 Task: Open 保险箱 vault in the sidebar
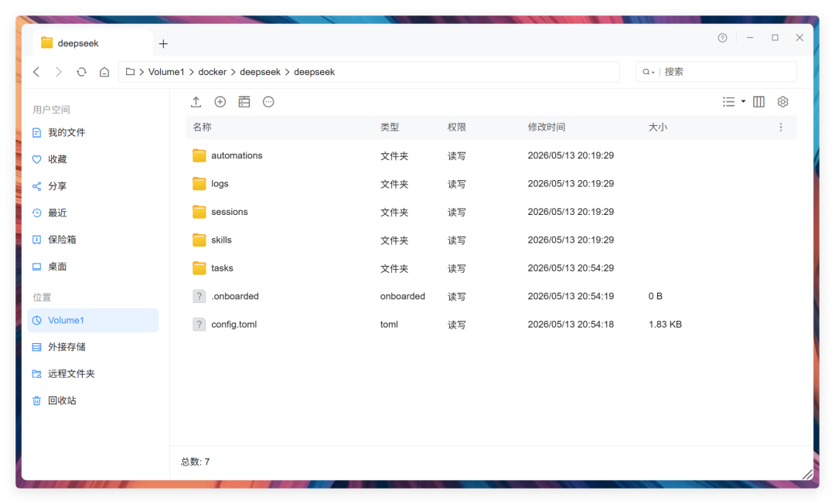point(93,240)
